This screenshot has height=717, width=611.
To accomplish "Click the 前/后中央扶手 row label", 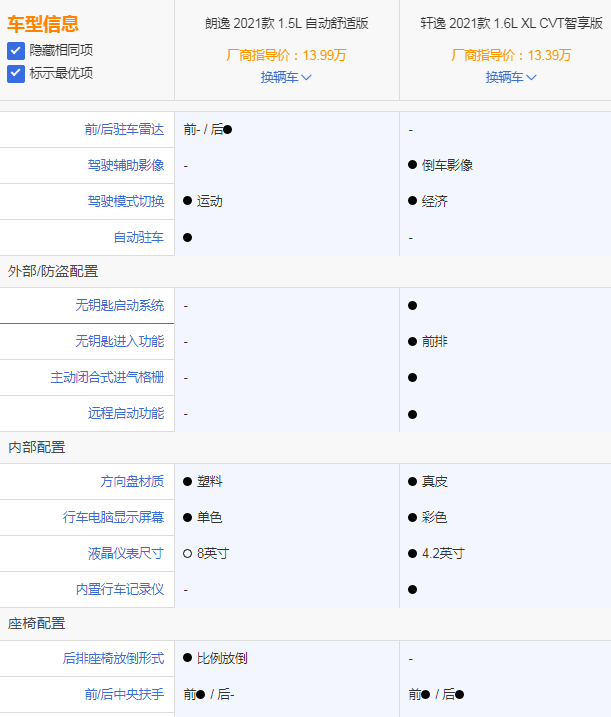I will pos(124,695).
